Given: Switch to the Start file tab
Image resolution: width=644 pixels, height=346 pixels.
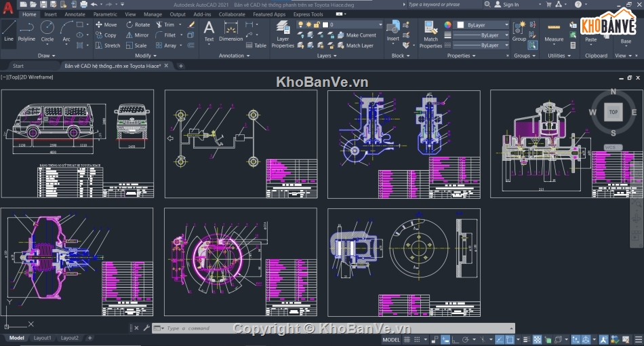Looking at the screenshot, I should (18, 66).
